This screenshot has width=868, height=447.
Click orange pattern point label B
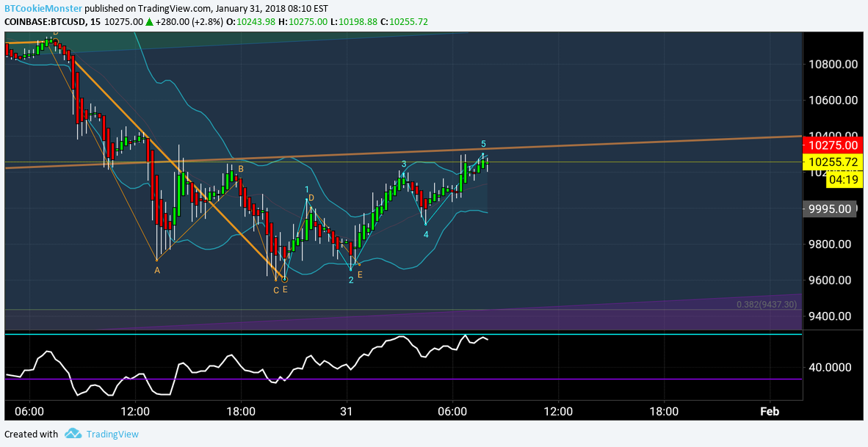tap(242, 169)
